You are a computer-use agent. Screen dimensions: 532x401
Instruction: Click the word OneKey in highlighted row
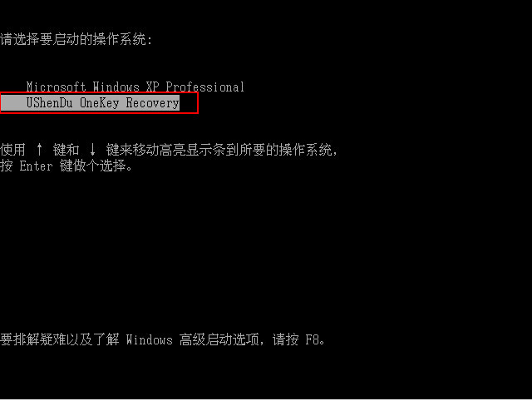click(x=100, y=103)
